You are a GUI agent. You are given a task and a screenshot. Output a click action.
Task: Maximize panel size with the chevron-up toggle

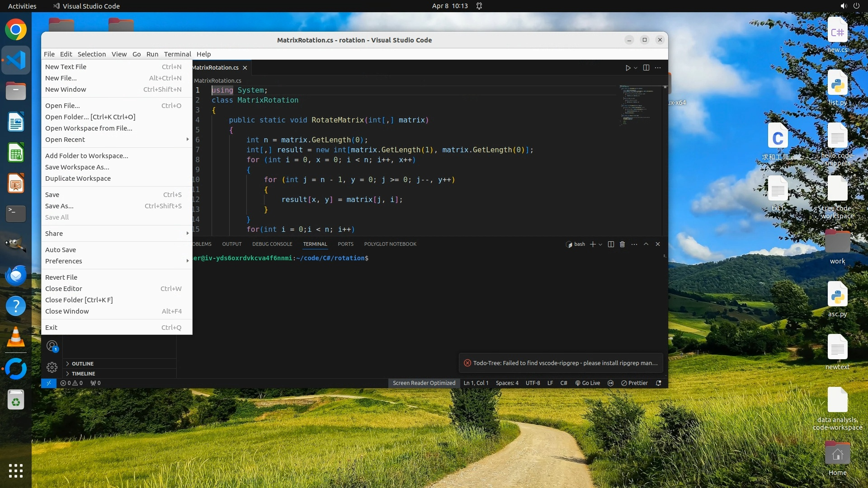(646, 244)
